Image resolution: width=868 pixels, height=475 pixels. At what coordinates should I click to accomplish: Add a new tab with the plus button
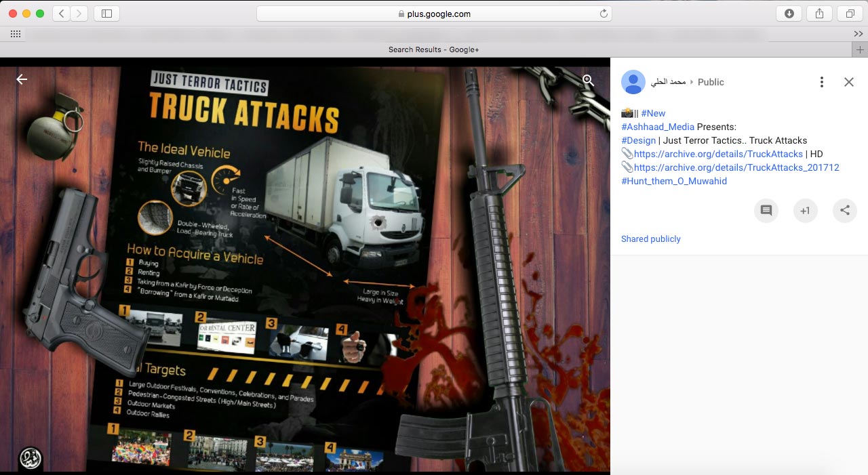pyautogui.click(x=859, y=49)
